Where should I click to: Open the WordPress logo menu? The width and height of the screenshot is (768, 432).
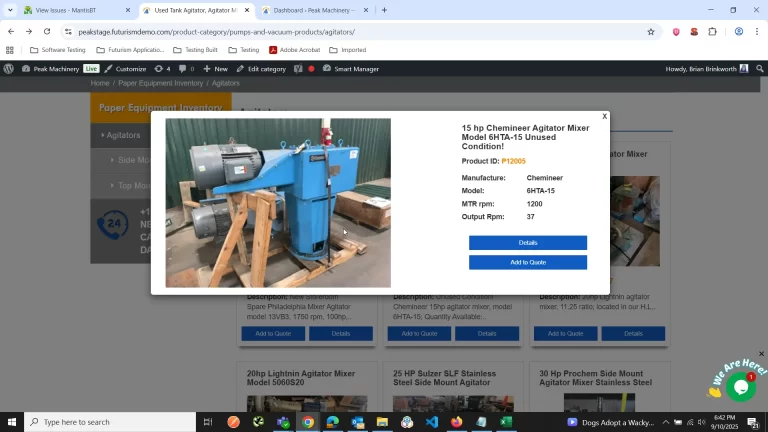click(9, 69)
